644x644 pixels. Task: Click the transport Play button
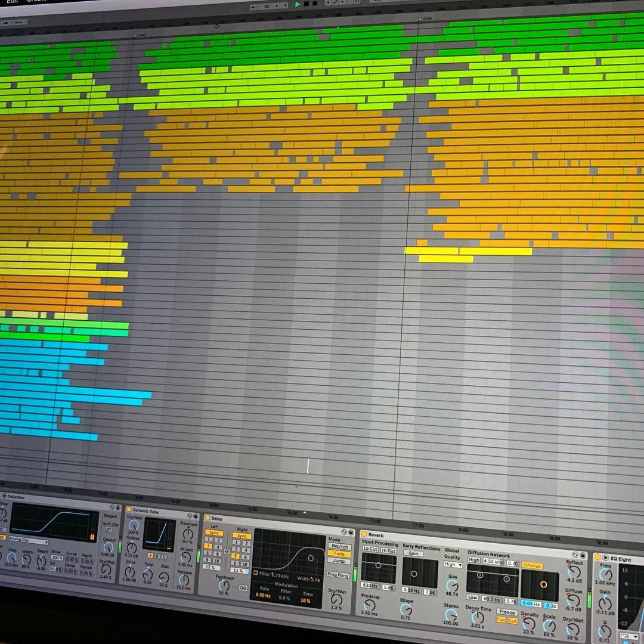tap(298, 4)
